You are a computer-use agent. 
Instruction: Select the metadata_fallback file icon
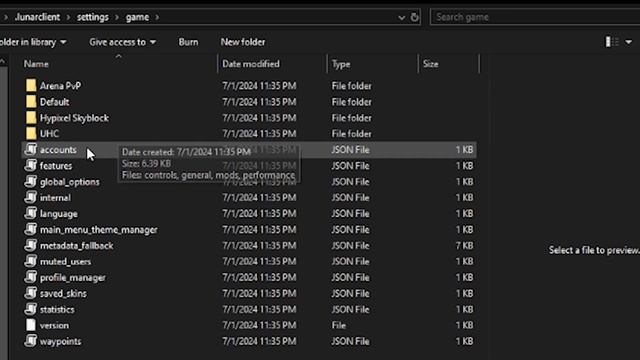coord(31,245)
